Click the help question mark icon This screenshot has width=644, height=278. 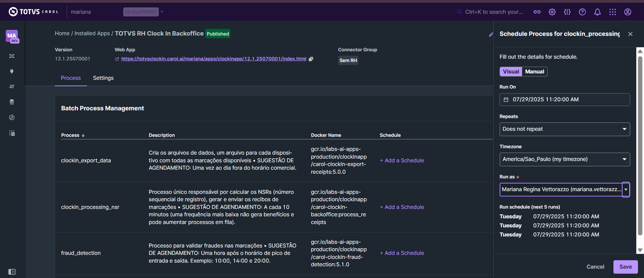click(x=582, y=12)
